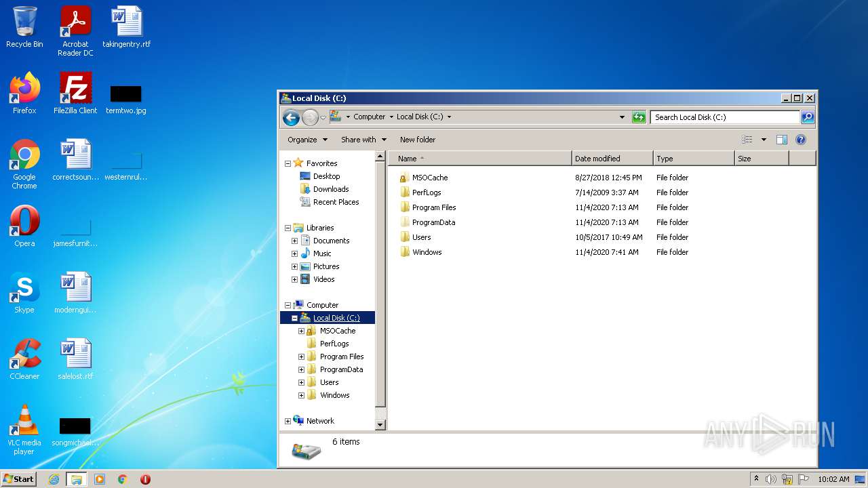The width and height of the screenshot is (868, 488).
Task: Click the volume speaker tray icon
Action: click(x=771, y=479)
